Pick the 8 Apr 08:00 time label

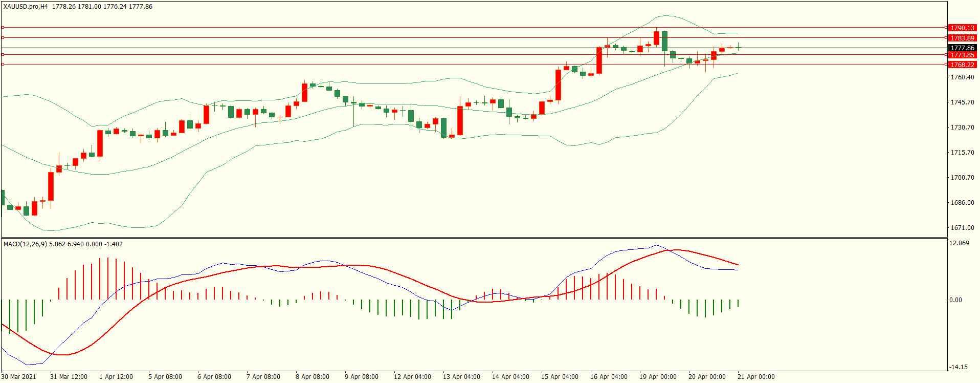click(312, 377)
